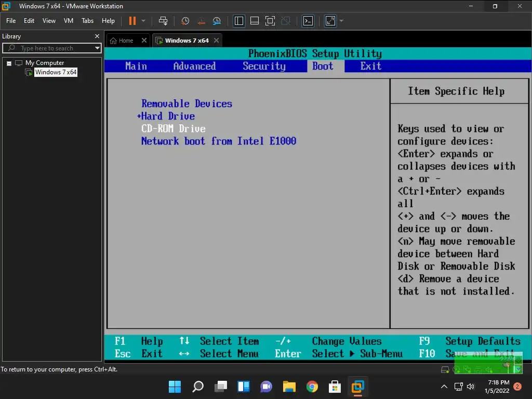
Task: Select the CD-ROM Drive boot entry
Action: point(174,129)
